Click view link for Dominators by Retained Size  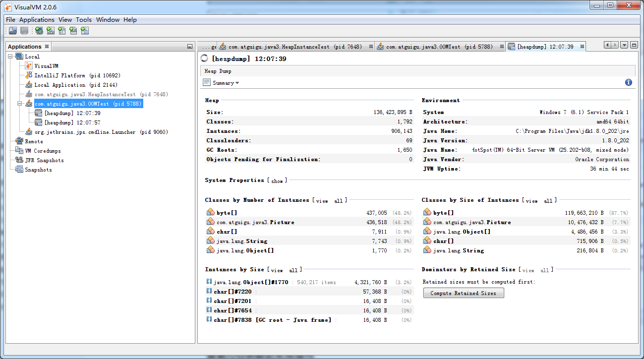(x=528, y=270)
